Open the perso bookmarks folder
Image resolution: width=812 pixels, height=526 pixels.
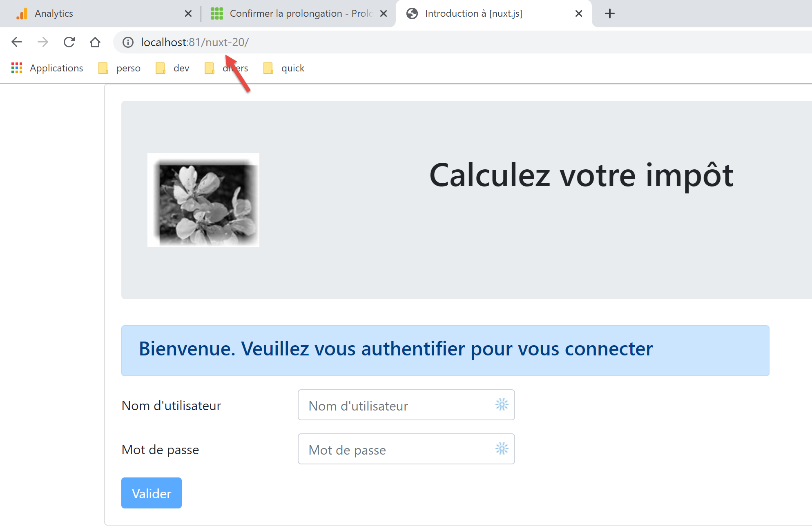point(120,68)
